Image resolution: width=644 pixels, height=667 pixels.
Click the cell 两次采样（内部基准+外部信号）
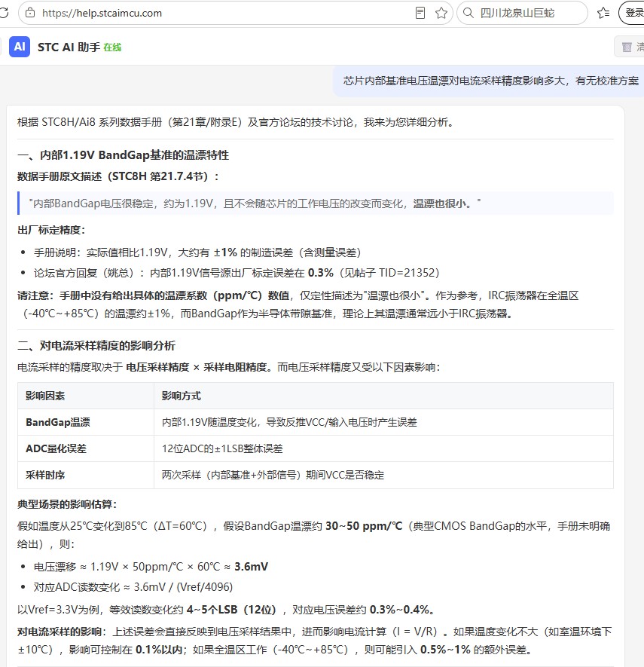[383, 475]
